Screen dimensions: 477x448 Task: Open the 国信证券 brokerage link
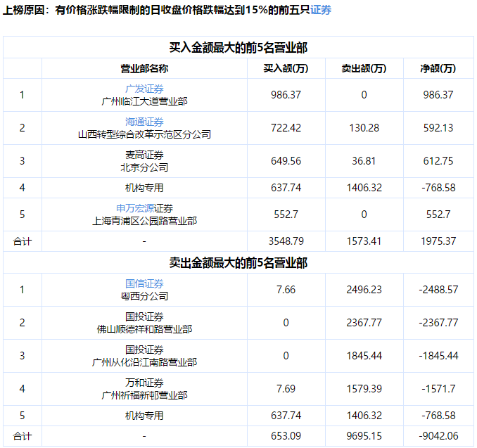[x=144, y=284]
